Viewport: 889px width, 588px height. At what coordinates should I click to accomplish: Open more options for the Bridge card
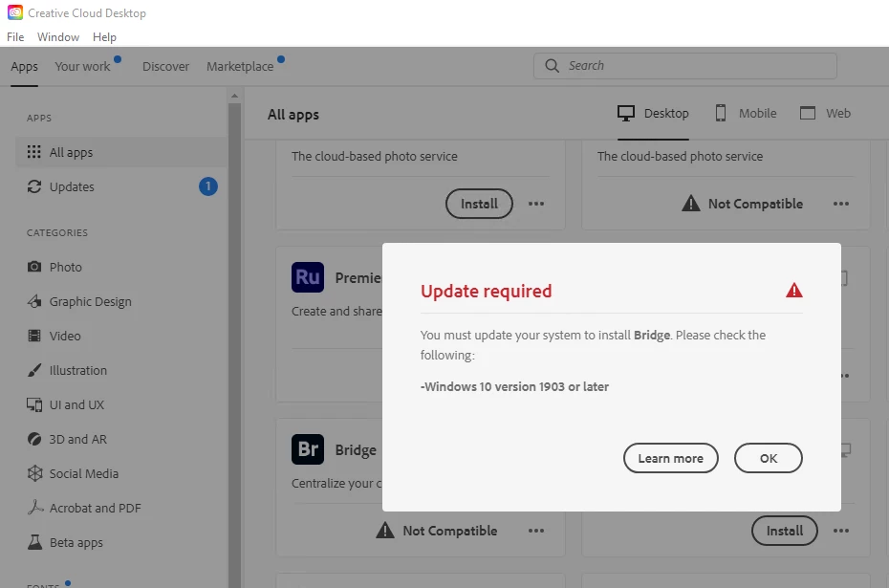point(535,531)
